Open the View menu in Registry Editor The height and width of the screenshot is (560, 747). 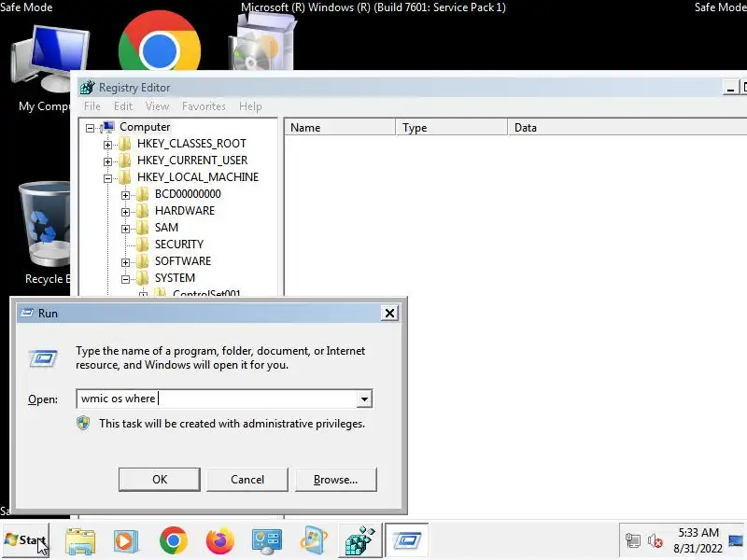[157, 106]
